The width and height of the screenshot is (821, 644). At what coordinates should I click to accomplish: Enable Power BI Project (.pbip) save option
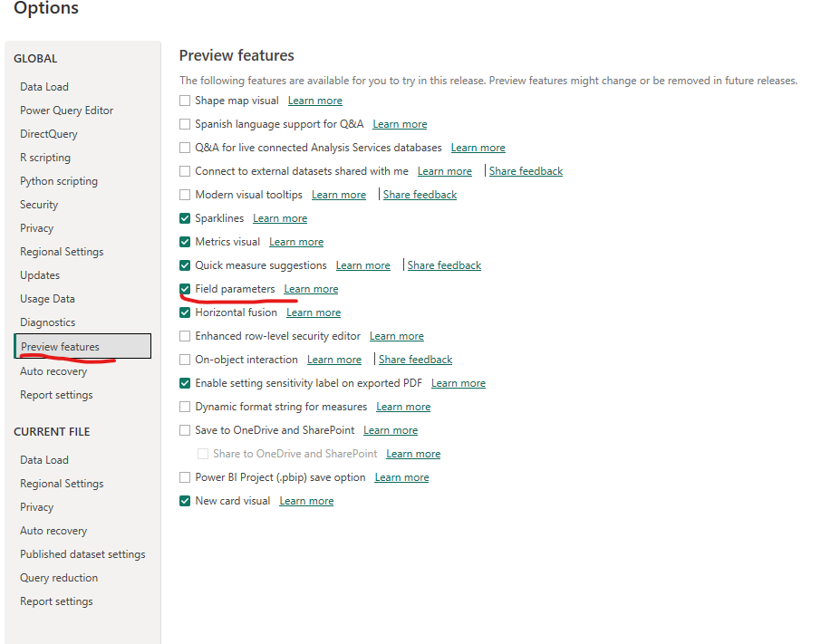(x=184, y=477)
